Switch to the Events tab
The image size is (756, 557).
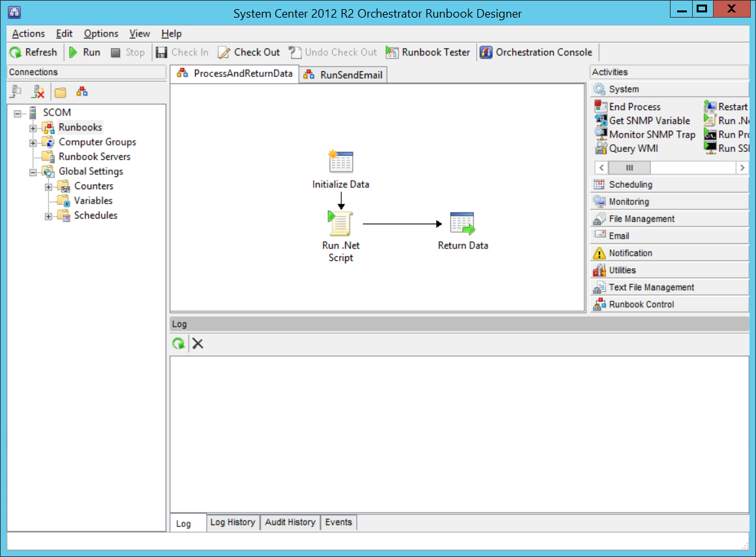click(339, 522)
